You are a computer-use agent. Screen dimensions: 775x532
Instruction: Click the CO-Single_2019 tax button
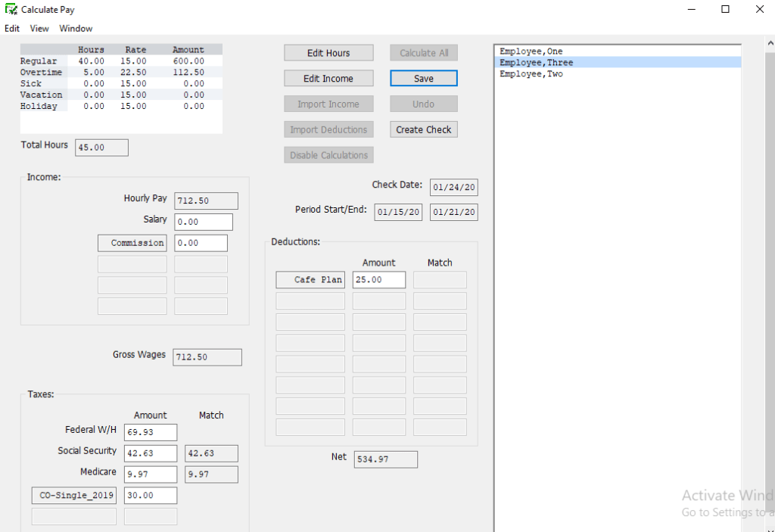click(x=74, y=496)
